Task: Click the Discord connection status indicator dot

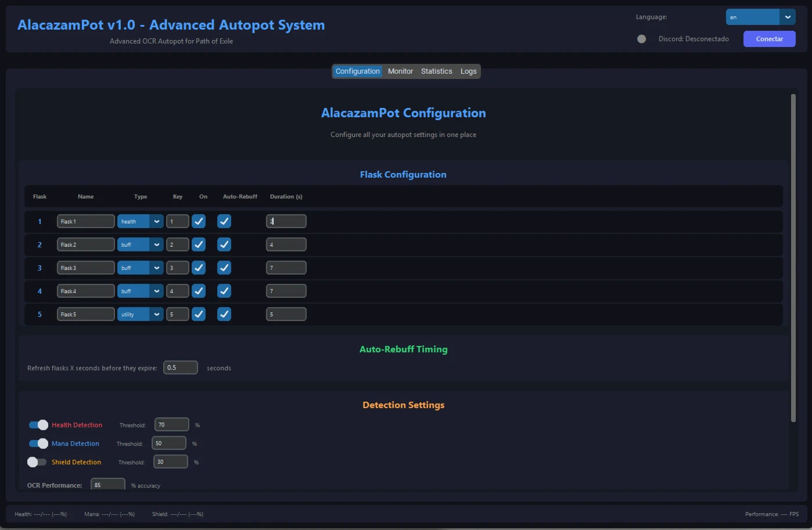Action: [x=641, y=39]
